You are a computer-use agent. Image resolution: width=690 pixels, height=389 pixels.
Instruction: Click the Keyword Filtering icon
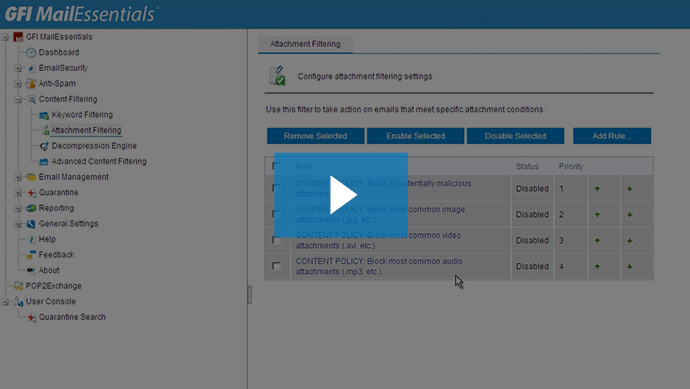(44, 115)
